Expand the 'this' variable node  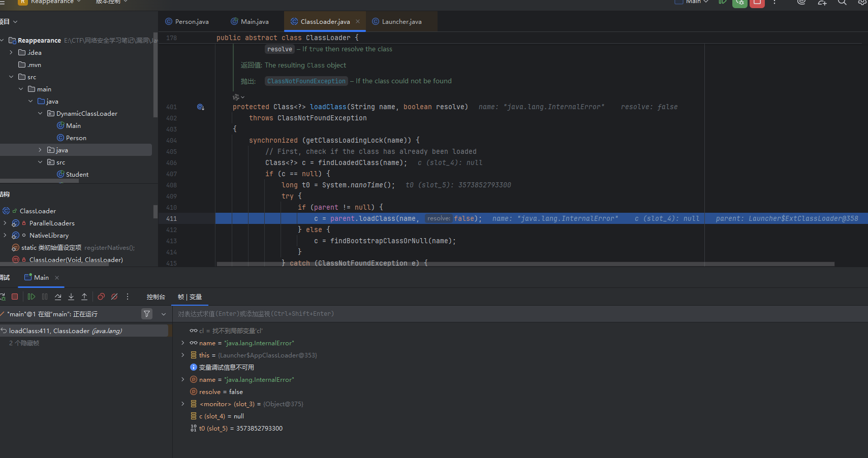(x=183, y=355)
